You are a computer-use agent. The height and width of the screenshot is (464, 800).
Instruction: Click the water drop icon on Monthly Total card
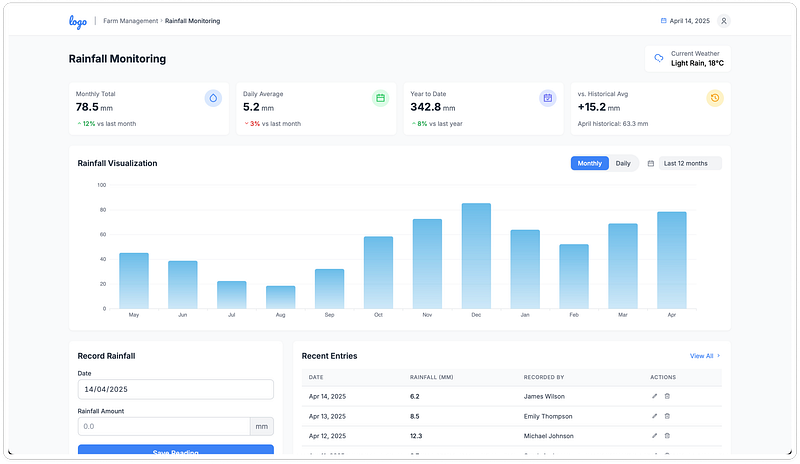click(213, 98)
